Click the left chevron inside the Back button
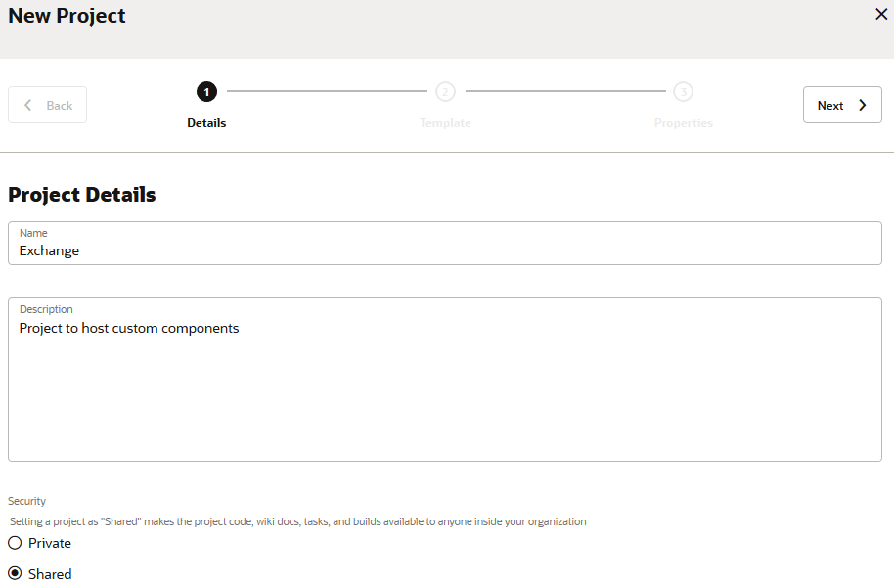This screenshot has width=894, height=588. [28, 105]
